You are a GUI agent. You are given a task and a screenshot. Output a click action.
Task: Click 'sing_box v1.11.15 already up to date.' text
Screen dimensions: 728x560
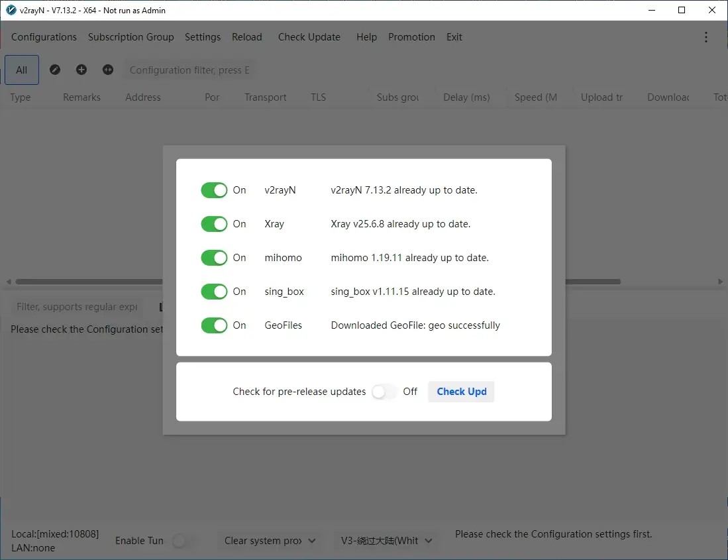pyautogui.click(x=413, y=292)
